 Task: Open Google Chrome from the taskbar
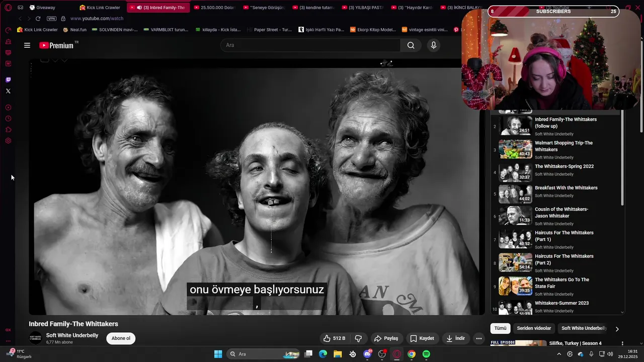tap(412, 354)
